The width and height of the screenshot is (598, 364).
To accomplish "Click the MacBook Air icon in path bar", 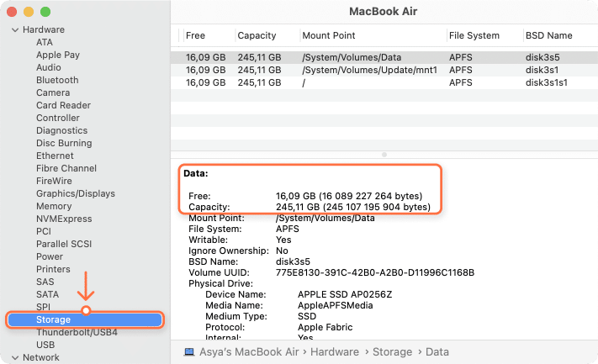I will [x=189, y=351].
